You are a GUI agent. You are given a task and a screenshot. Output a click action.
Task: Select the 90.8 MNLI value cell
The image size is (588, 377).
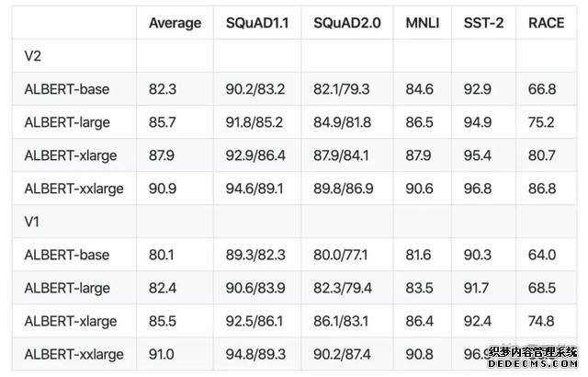[419, 355]
